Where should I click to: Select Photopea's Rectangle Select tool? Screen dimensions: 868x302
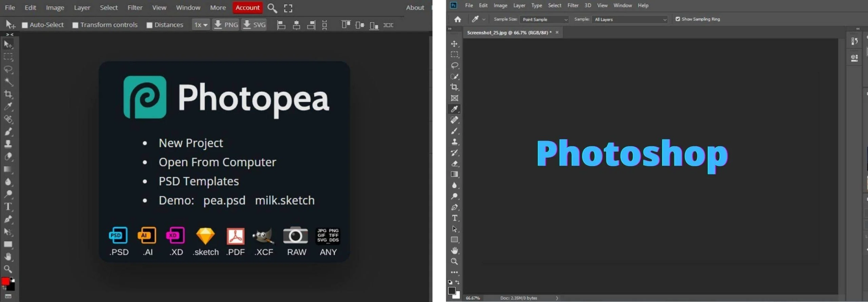[8, 57]
